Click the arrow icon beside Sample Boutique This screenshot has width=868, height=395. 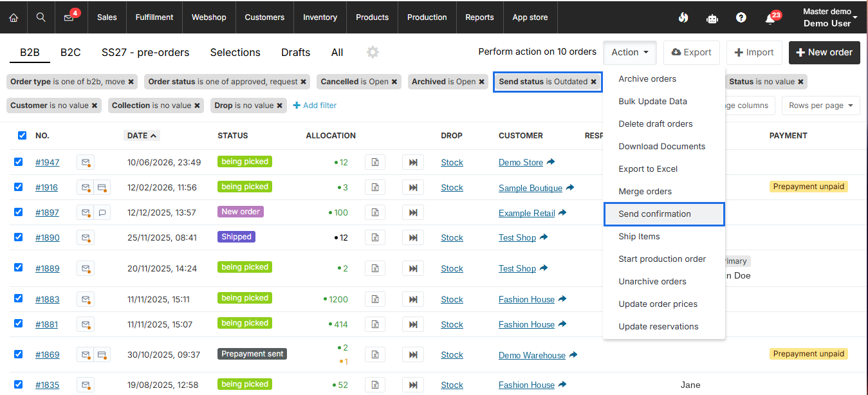(x=570, y=187)
